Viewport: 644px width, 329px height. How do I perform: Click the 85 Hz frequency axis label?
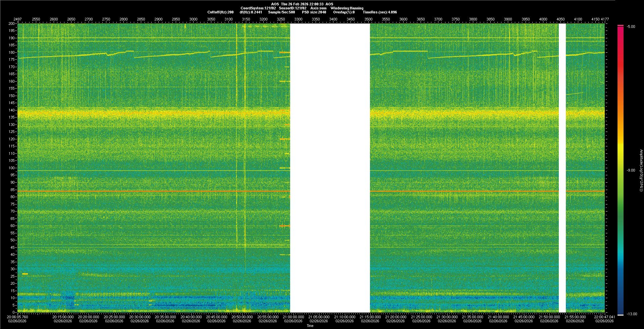(12, 190)
